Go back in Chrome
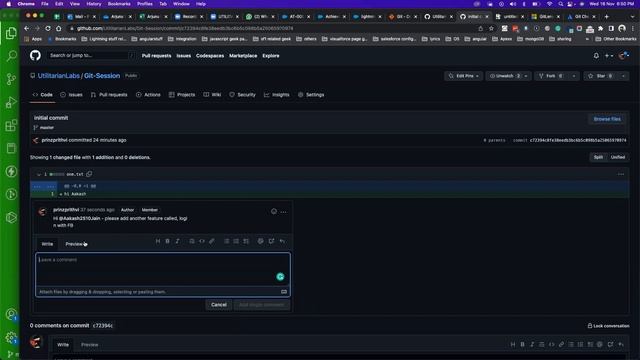The height and width of the screenshot is (360, 640). (27, 28)
